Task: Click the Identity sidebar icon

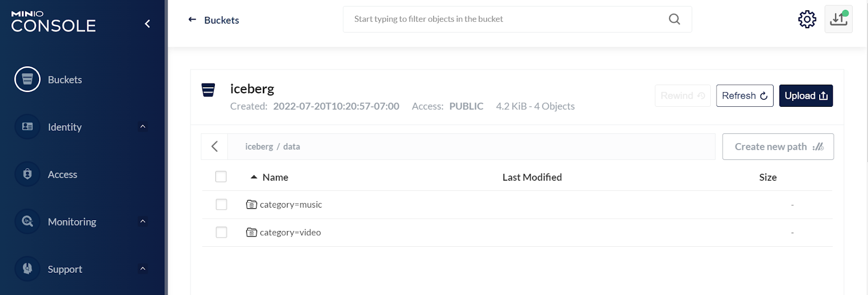Action: tap(27, 127)
